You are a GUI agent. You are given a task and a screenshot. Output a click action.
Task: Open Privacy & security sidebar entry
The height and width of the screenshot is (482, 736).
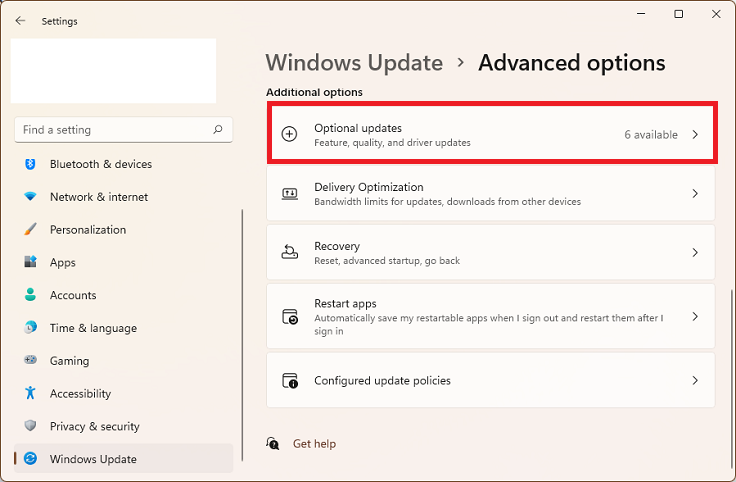tap(123, 426)
